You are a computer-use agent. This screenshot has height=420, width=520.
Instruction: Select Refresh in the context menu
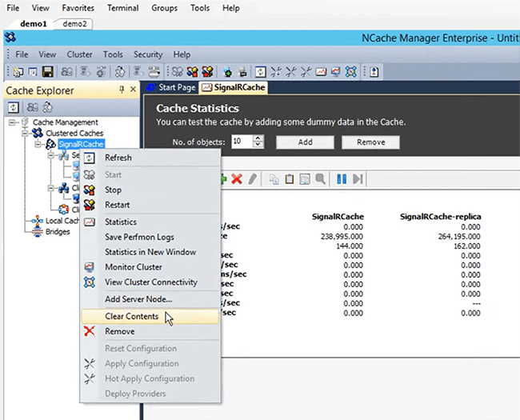(x=150, y=158)
